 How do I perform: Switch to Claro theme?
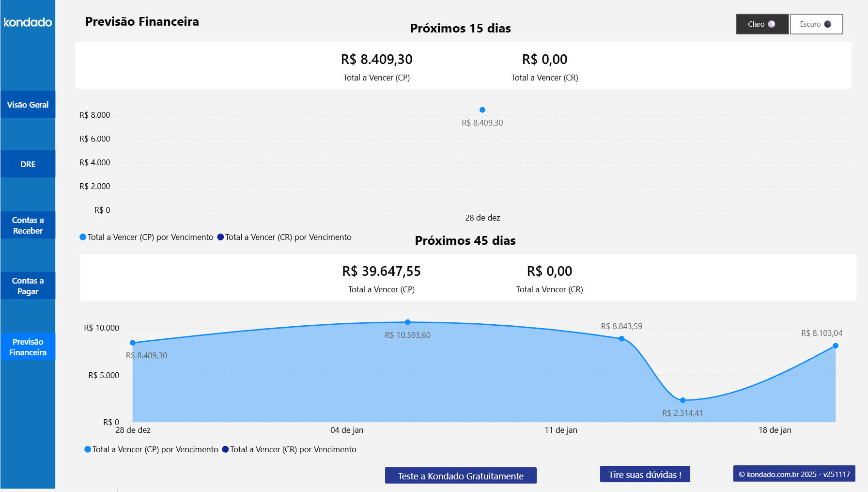click(x=761, y=24)
